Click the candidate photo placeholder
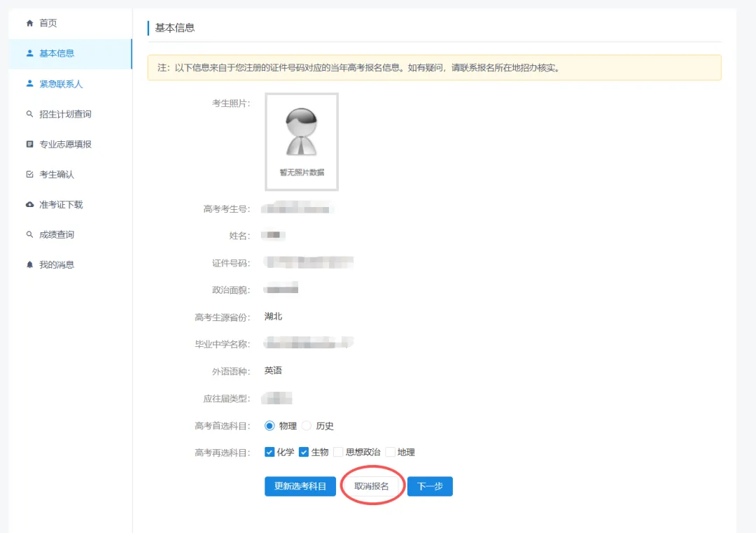This screenshot has width=756, height=533. (x=301, y=141)
